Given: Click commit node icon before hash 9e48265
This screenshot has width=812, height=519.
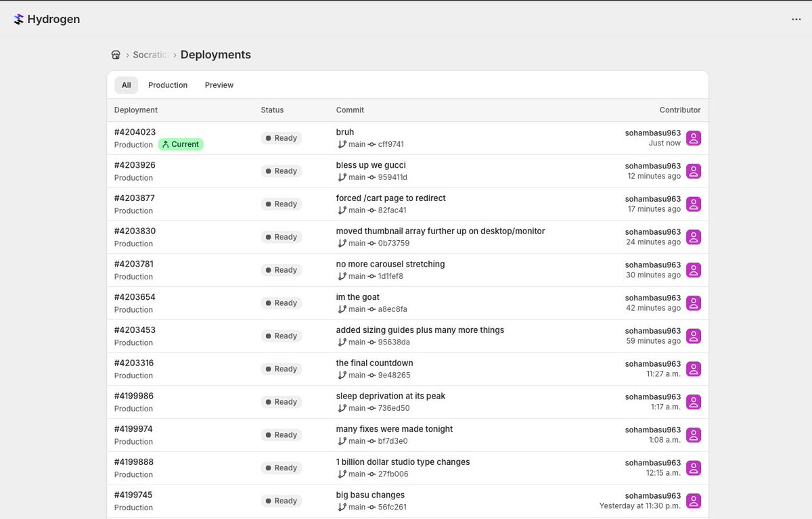Looking at the screenshot, I should click(372, 375).
